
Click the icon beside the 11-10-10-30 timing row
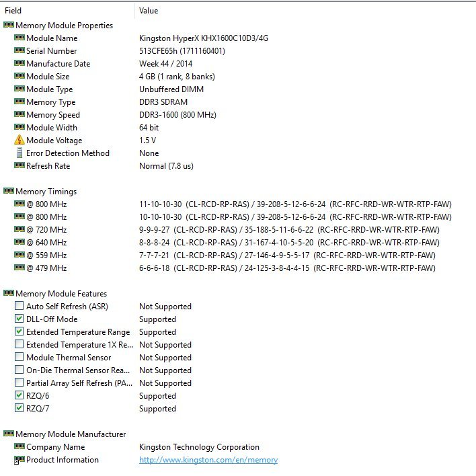[x=19, y=204]
